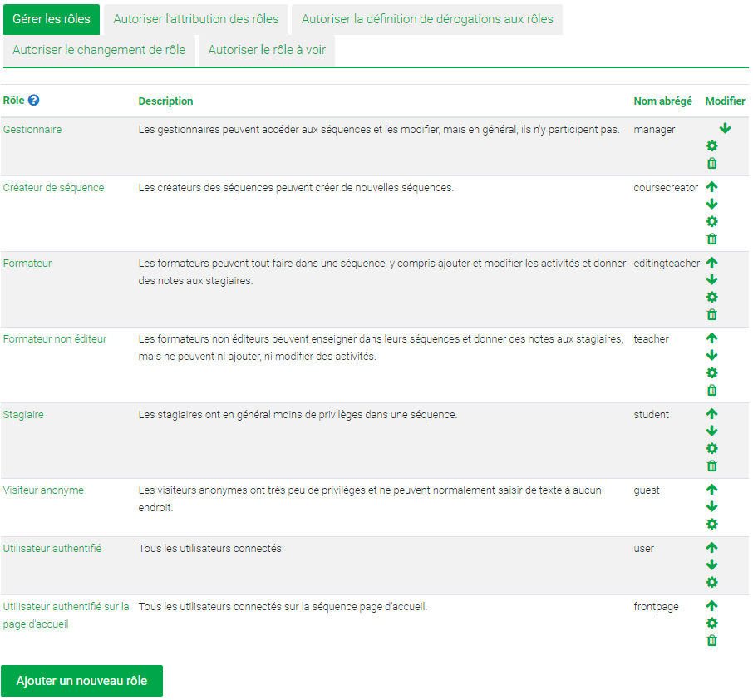Click the short name 'frontpage'

(x=656, y=607)
